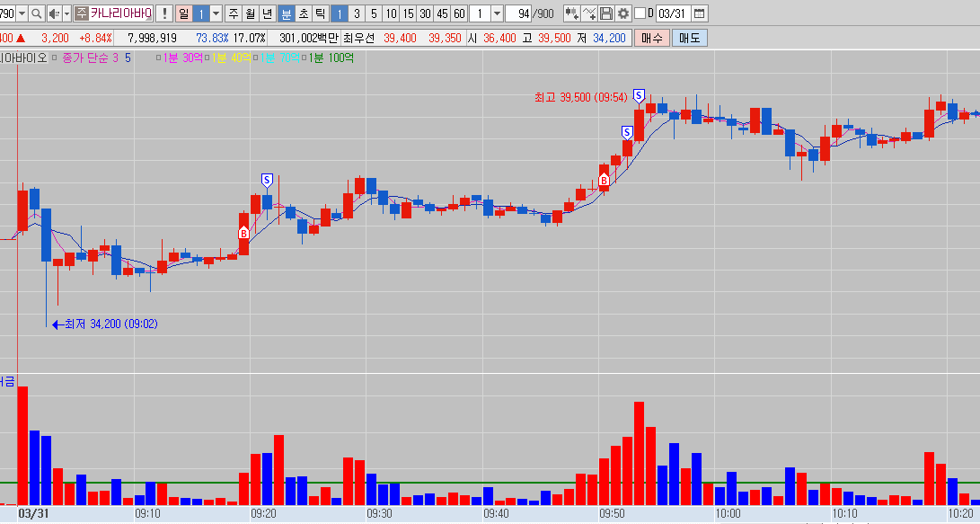Click the add candle chart icon
Screen dimensions: 980x524
pyautogui.click(x=571, y=13)
